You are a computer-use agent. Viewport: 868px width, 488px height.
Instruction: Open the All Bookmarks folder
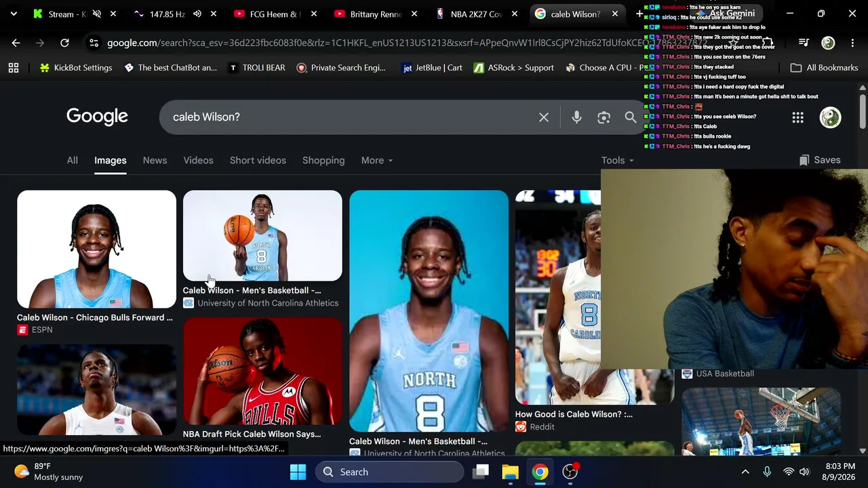(825, 68)
